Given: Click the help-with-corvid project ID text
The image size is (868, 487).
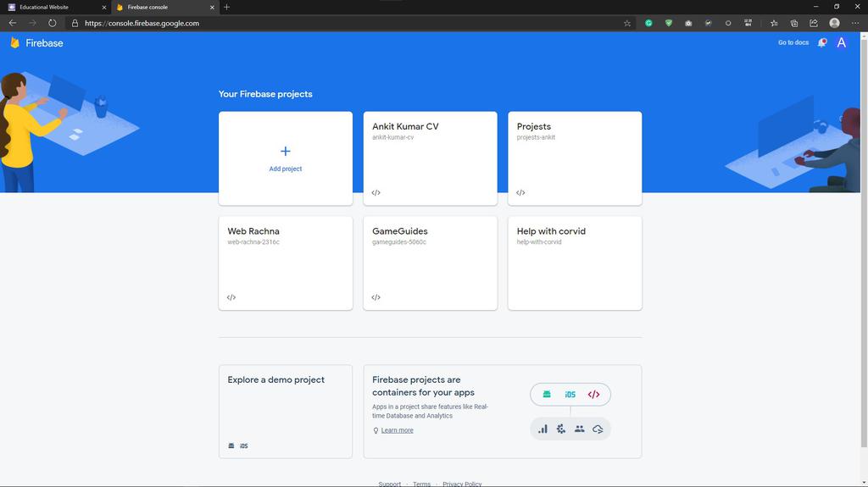Looking at the screenshot, I should [538, 242].
